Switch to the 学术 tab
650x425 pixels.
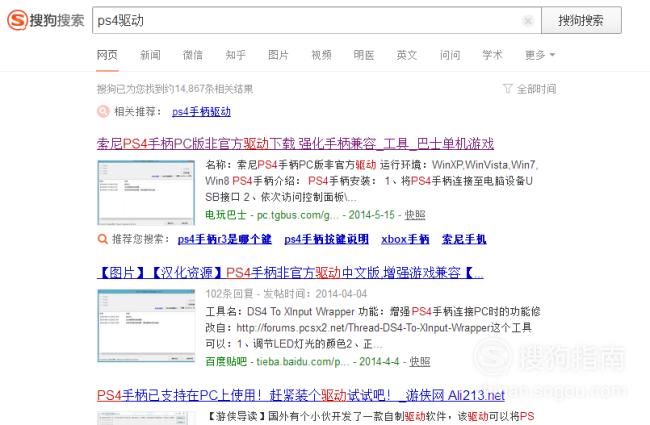(492, 55)
